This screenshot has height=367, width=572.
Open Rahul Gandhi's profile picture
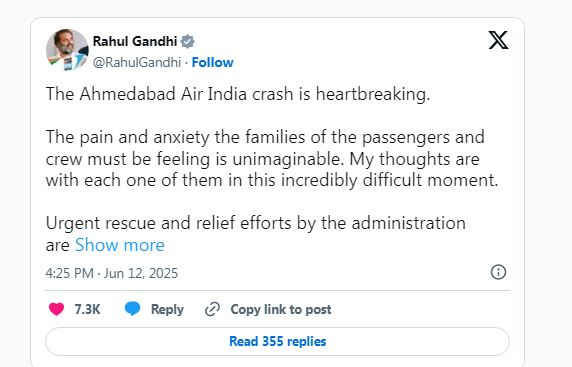point(67,50)
